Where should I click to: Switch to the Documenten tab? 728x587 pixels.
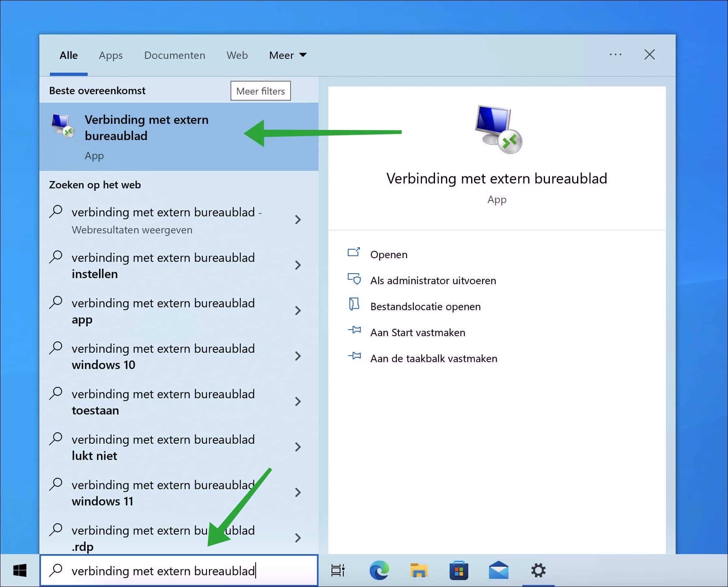pos(174,55)
